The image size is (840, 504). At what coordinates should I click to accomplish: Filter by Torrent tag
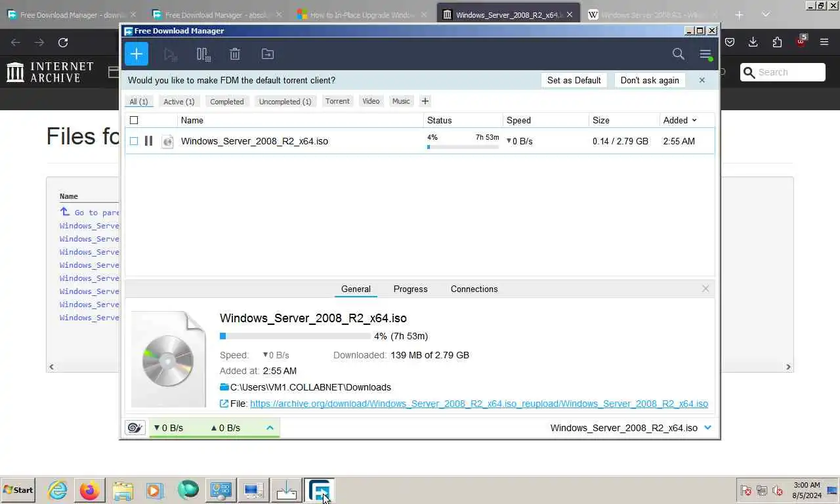tap(337, 101)
